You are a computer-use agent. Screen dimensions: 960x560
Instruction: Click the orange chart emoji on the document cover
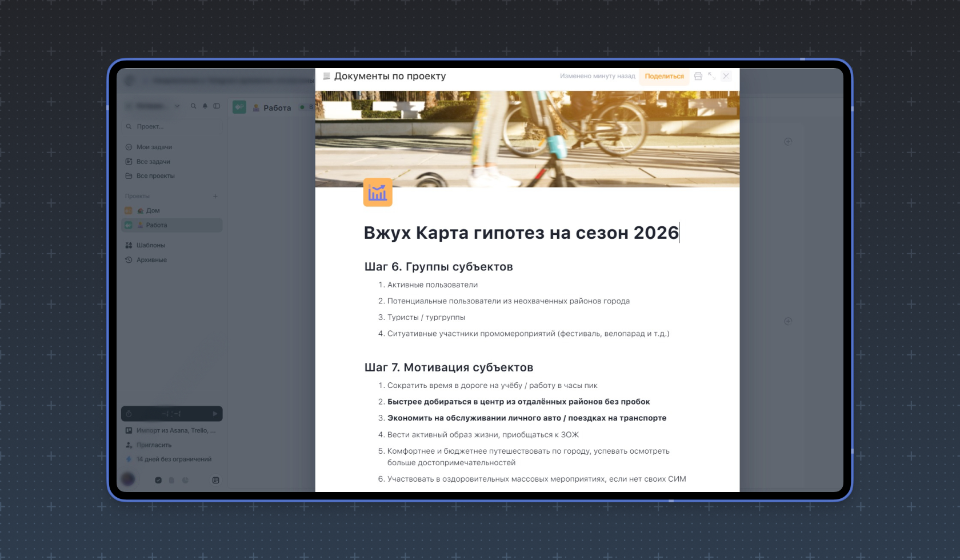378,193
